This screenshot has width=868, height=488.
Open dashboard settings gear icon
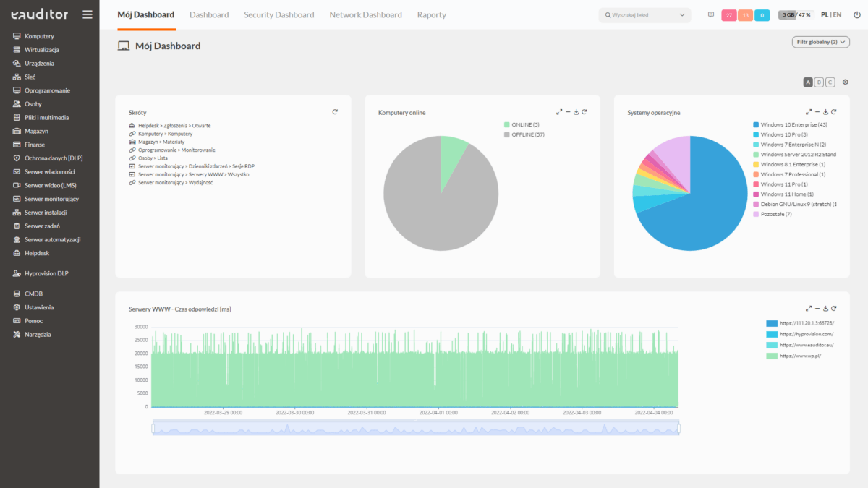(x=845, y=82)
